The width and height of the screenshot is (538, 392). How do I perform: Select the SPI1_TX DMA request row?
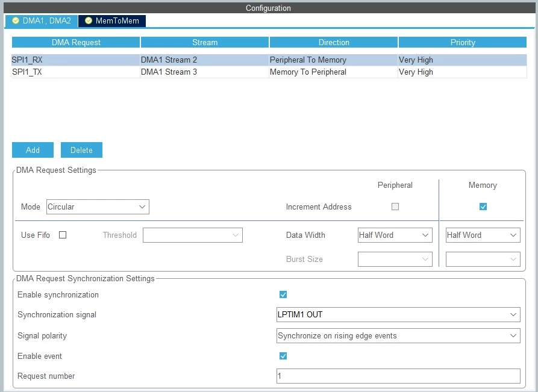pos(269,72)
